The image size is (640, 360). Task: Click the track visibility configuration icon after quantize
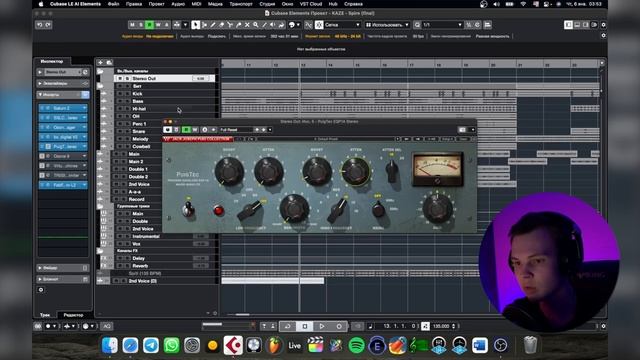click(x=487, y=25)
